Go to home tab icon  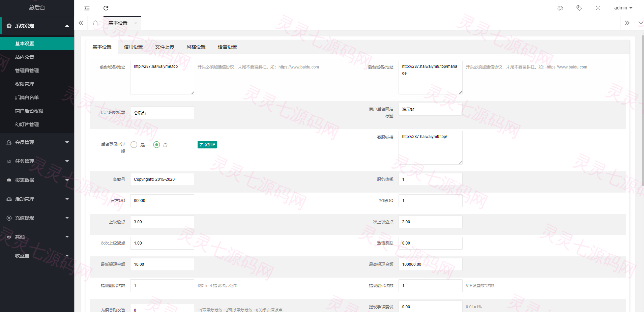tap(95, 23)
